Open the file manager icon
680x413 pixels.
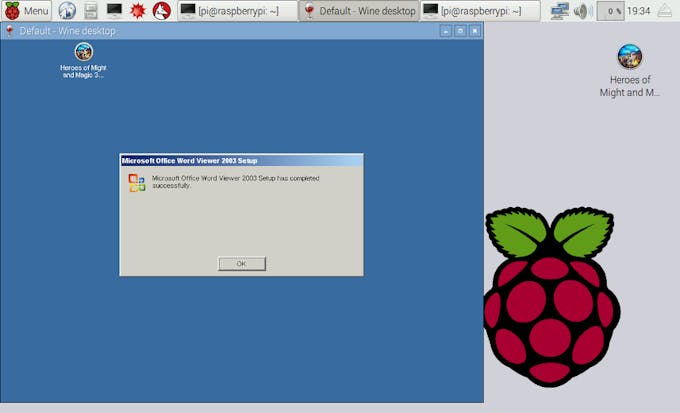91,10
